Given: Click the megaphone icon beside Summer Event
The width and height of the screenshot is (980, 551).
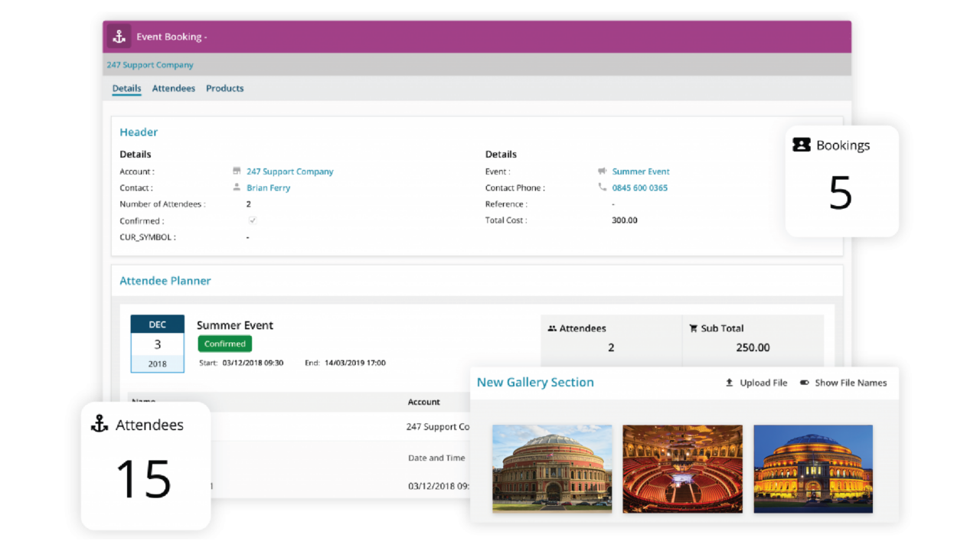Looking at the screenshot, I should 602,171.
